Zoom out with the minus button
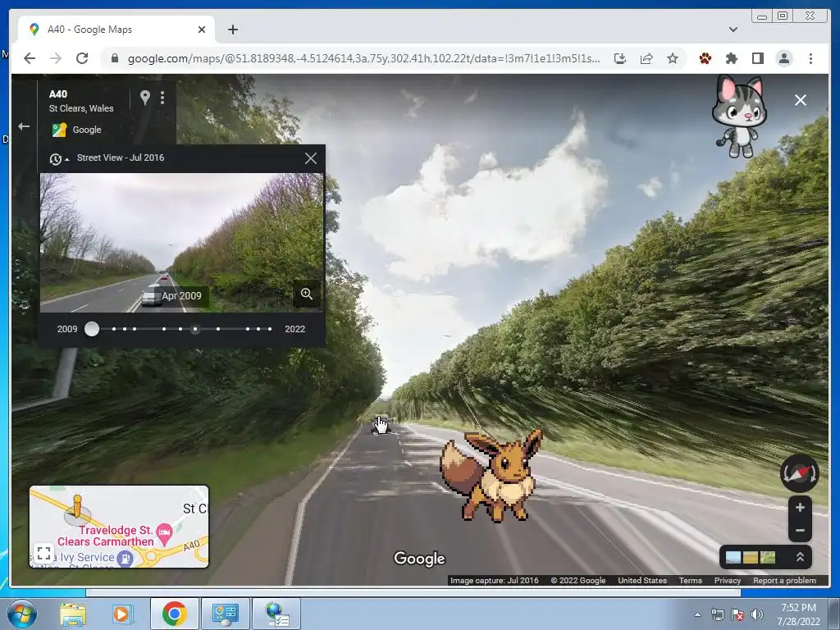Screen dimensions: 840x630 point(800,531)
